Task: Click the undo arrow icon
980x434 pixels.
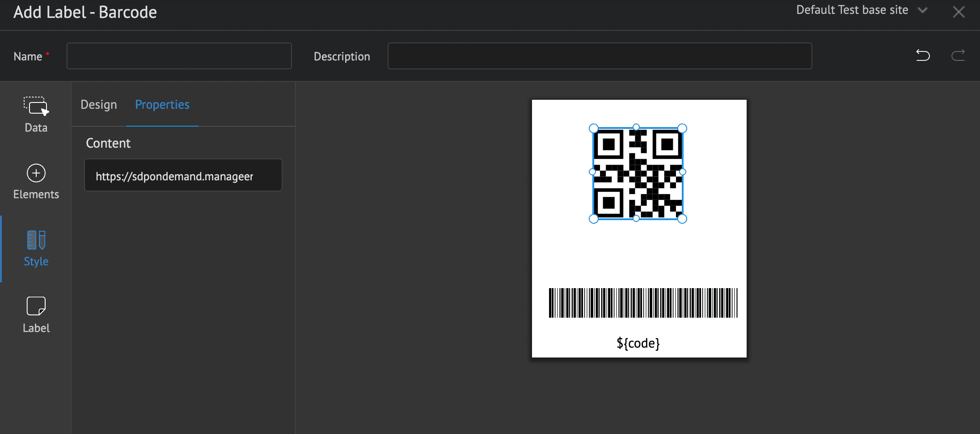Action: click(x=923, y=55)
